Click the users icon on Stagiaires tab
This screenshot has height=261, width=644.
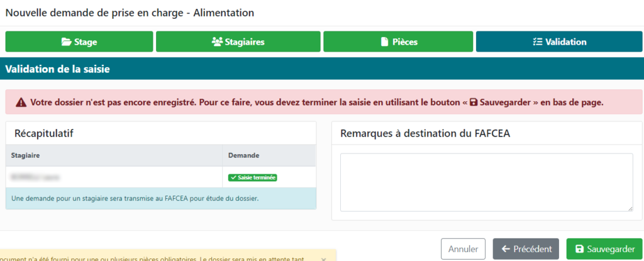click(217, 42)
